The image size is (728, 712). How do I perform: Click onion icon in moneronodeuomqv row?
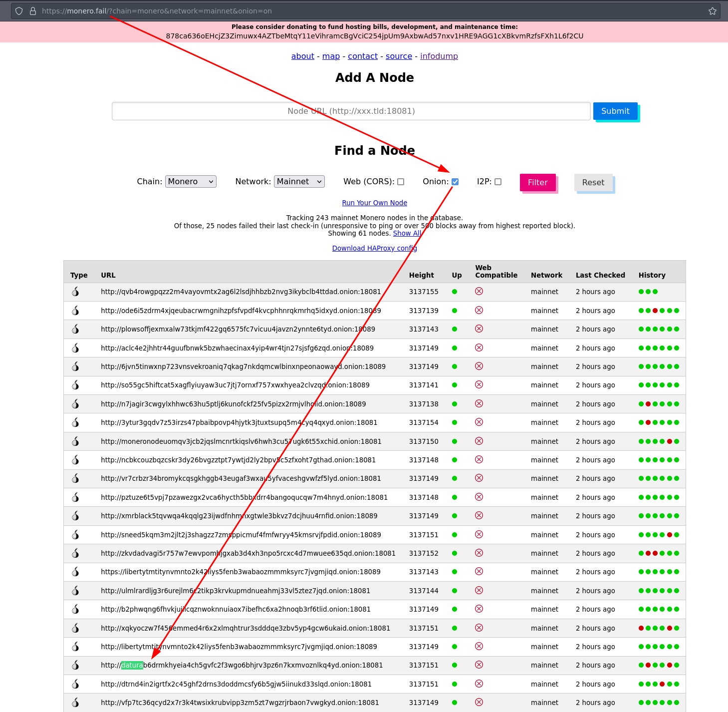point(75,441)
